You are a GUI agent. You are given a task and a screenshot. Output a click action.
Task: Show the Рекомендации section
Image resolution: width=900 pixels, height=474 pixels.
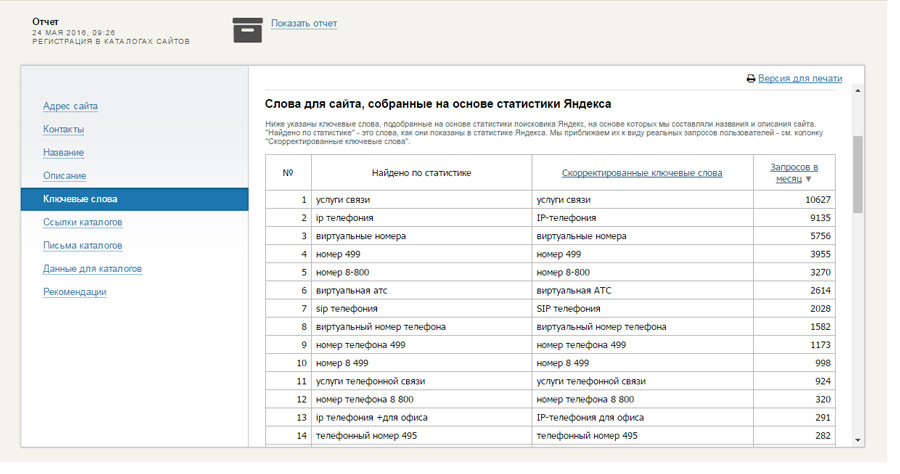pos(74,292)
